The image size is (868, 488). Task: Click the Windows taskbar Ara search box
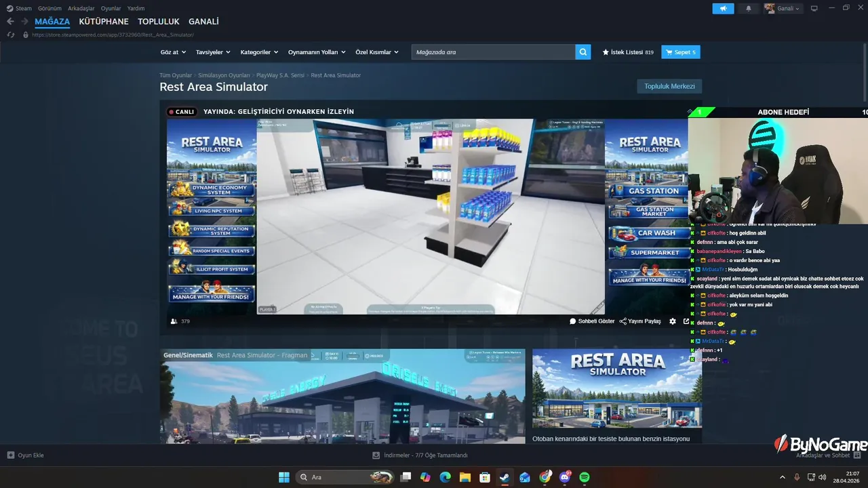pos(346,477)
